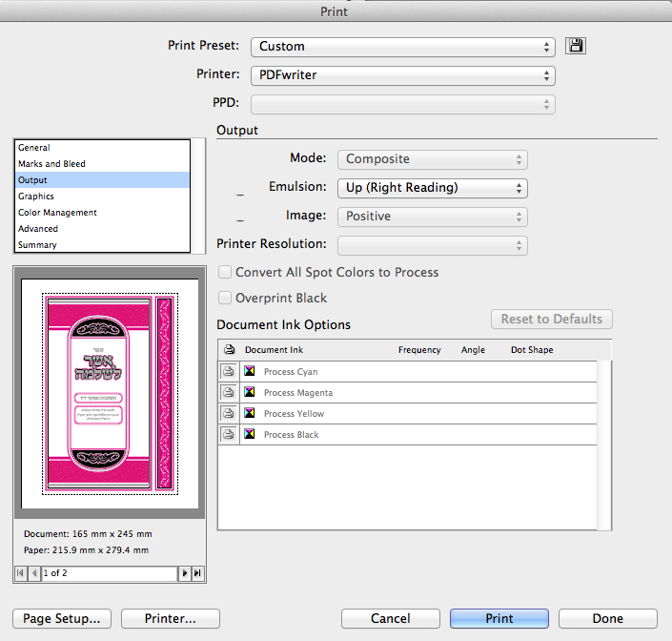Select Marks and Bleed in the panel list

coord(51,164)
